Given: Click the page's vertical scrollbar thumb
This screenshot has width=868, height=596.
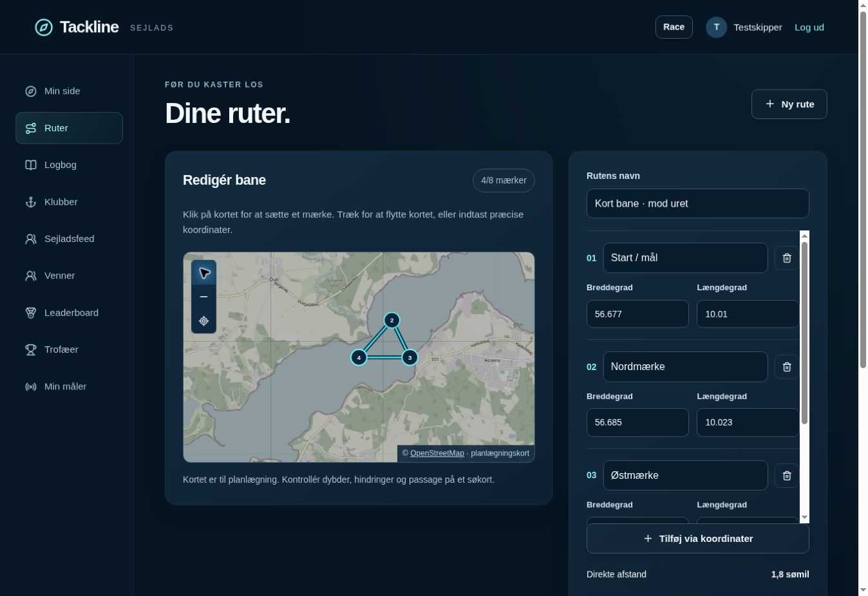Looking at the screenshot, I should coord(863,190).
